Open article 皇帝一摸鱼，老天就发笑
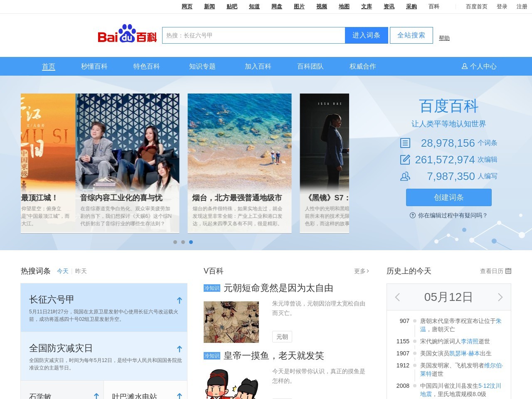 (x=274, y=356)
